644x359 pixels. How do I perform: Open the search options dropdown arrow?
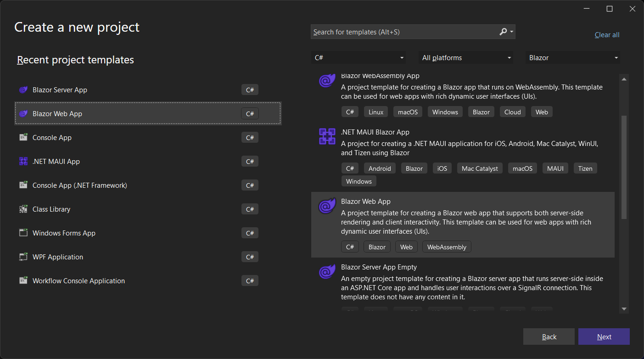pos(512,32)
